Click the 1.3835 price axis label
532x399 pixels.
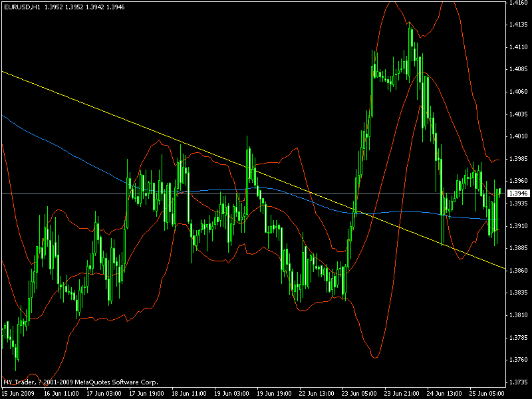tap(519, 293)
